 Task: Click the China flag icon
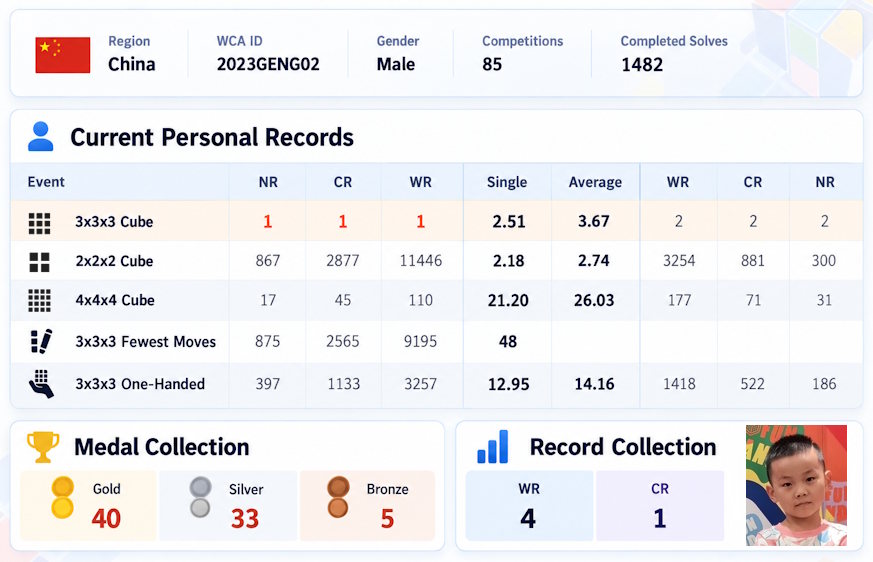tap(62, 55)
